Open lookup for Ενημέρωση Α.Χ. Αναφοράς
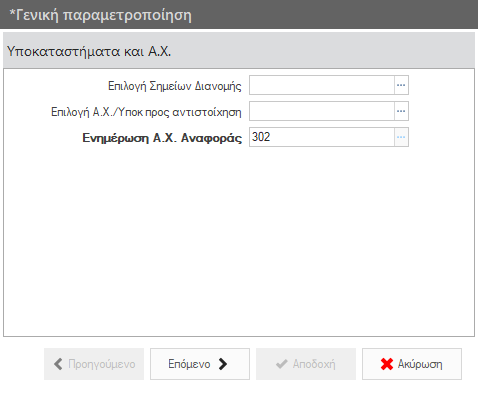Viewport: 478px width, 398px height. 401,137
